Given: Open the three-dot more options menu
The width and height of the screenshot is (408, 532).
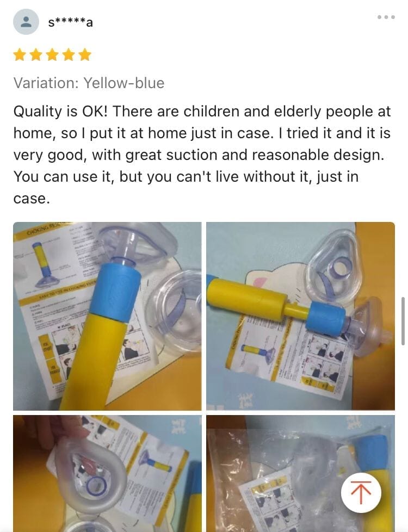Looking at the screenshot, I should [386, 17].
